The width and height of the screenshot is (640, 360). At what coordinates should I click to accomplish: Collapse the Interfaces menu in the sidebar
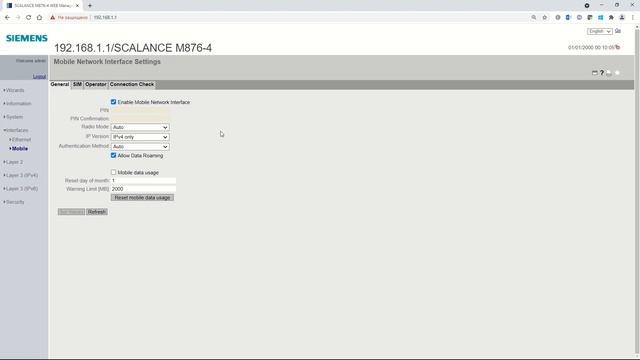16,130
